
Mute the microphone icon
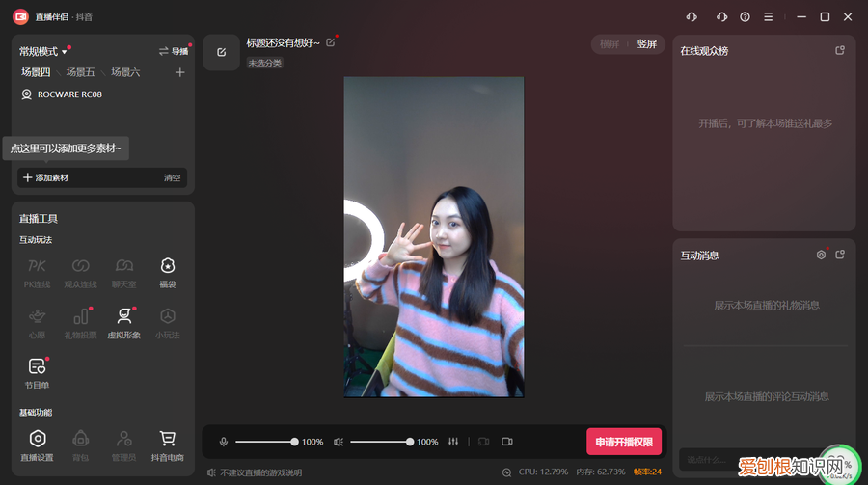coord(224,442)
